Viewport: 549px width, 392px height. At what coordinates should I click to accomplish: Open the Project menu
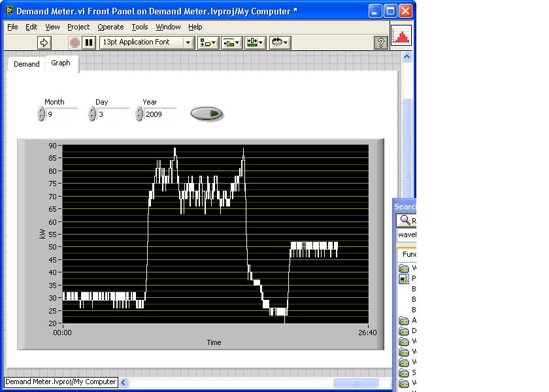pyautogui.click(x=78, y=27)
